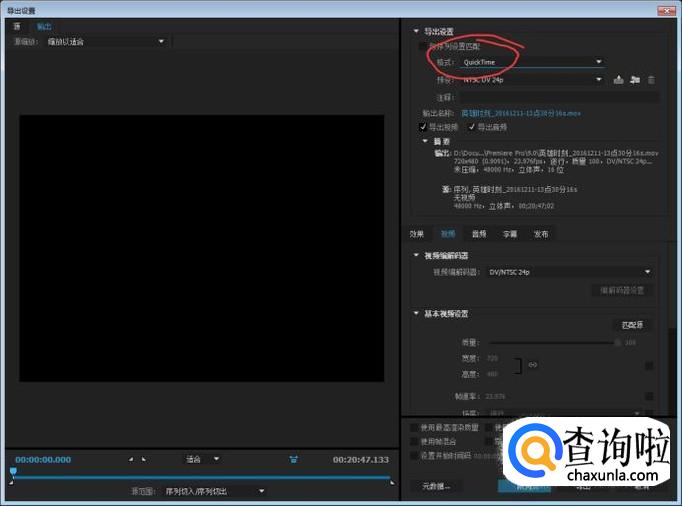Click the preview timeline bar
The image size is (682, 506).
coord(201,478)
